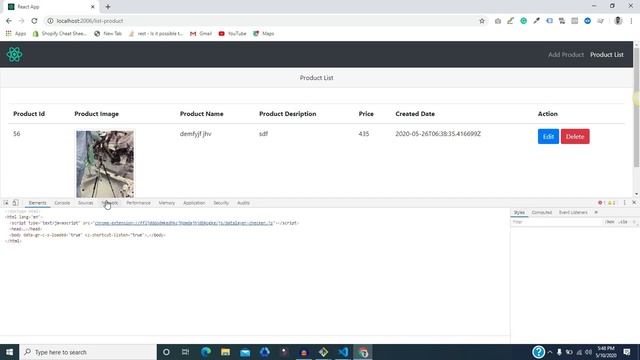The width and height of the screenshot is (640, 360).
Task: Open product 56 image thumbnail
Action: tap(105, 164)
